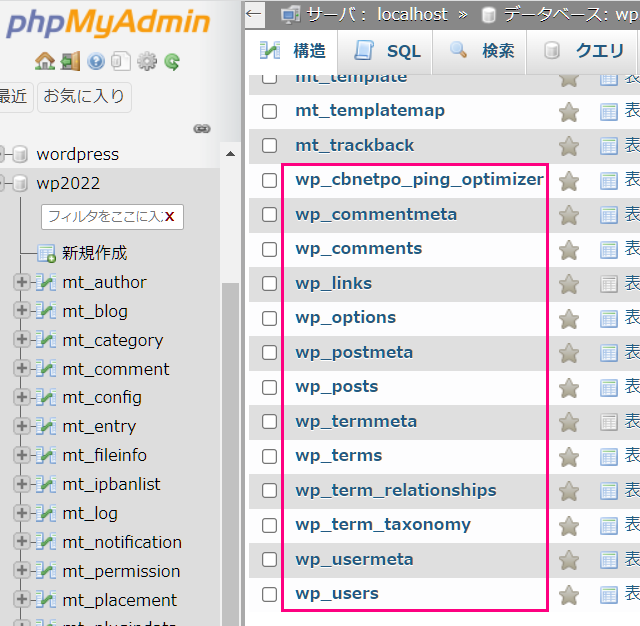Browse icon for wp_usermeta row

pos(609,560)
